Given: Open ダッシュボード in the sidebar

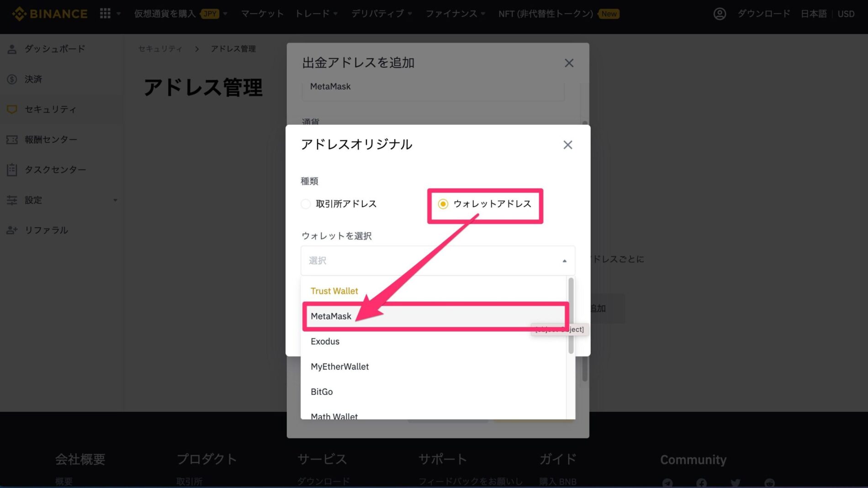Looking at the screenshot, I should coord(55,49).
